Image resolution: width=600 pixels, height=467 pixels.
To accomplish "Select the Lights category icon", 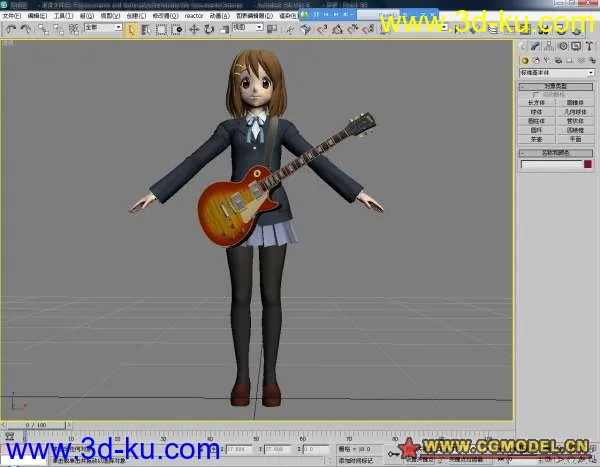I will 546,60.
